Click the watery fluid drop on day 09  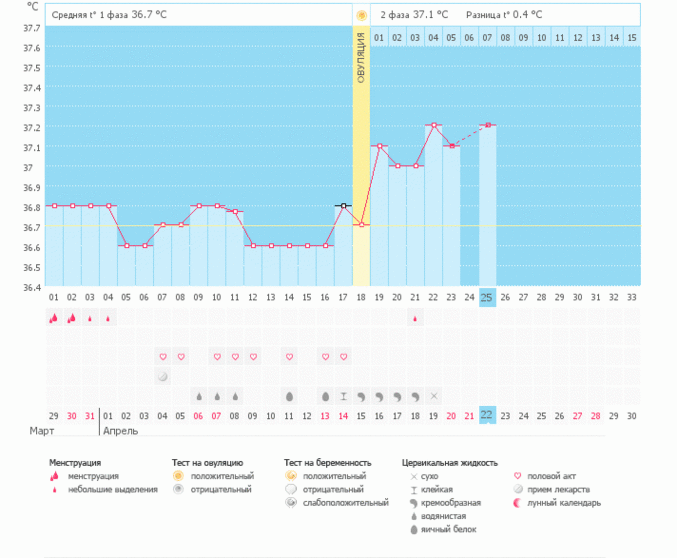pos(198,396)
